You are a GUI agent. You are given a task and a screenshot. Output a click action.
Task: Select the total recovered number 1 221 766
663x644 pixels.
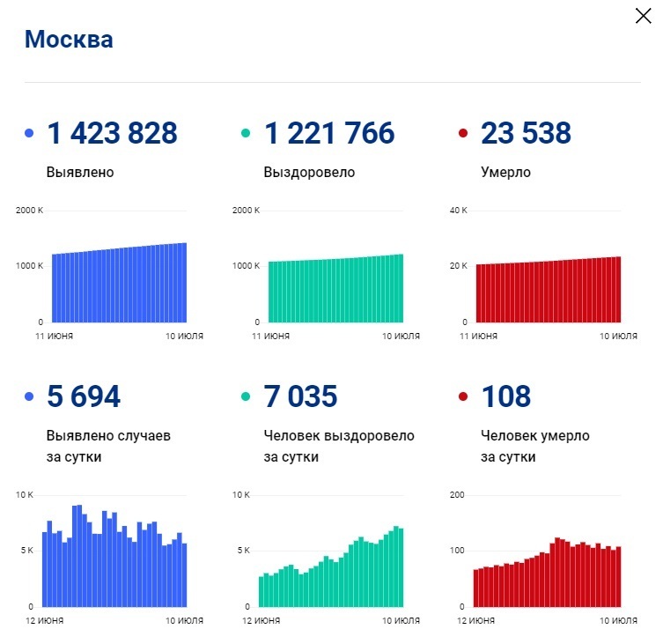coord(329,133)
